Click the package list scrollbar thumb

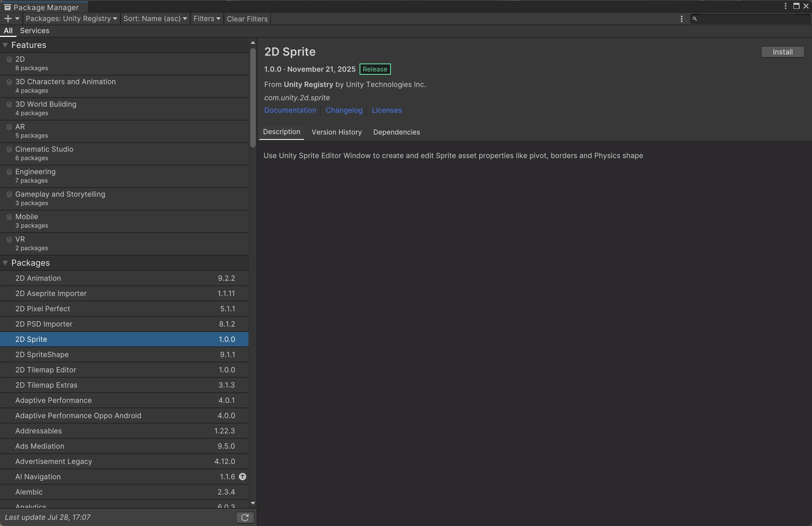click(253, 97)
